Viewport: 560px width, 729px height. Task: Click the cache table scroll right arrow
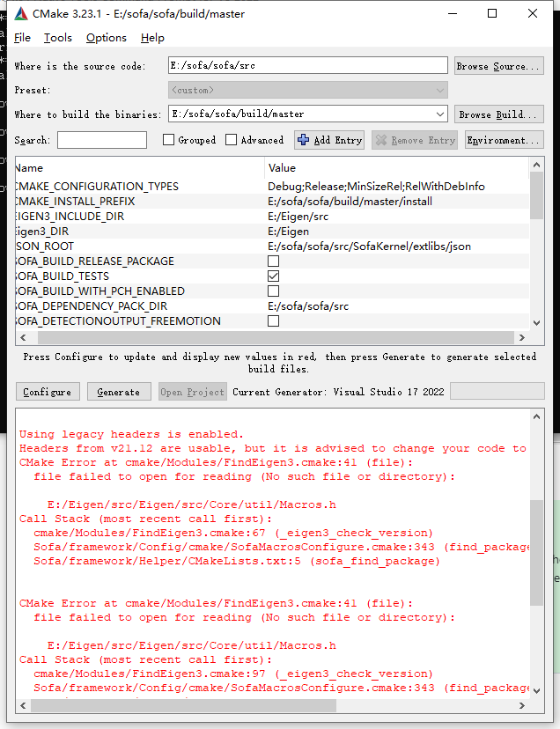522,337
